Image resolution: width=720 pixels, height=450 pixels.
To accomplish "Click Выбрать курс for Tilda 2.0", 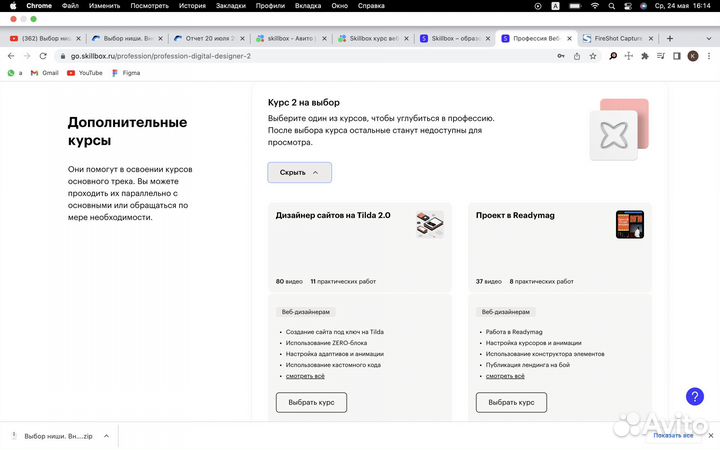I will pos(311,403).
